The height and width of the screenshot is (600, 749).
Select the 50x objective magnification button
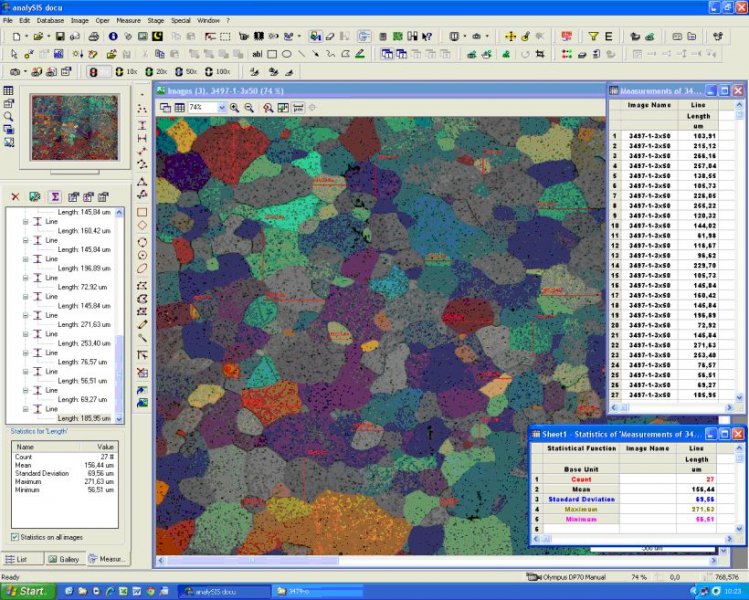[186, 72]
